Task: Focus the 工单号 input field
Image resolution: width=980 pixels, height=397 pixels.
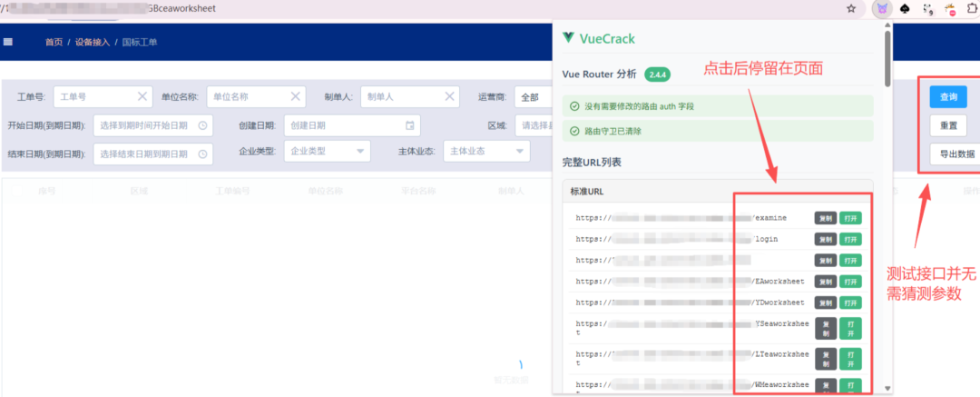Action: (103, 97)
